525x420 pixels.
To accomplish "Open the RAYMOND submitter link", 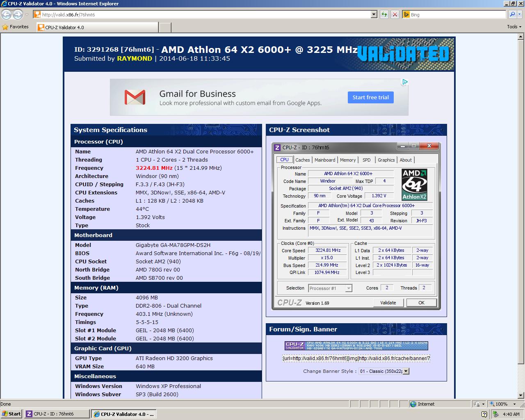I will click(135, 59).
